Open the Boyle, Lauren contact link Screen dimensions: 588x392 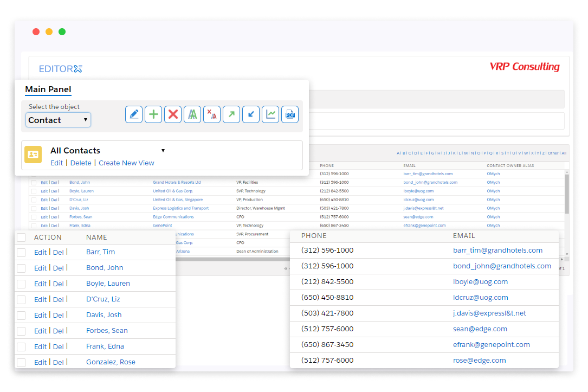click(x=108, y=284)
